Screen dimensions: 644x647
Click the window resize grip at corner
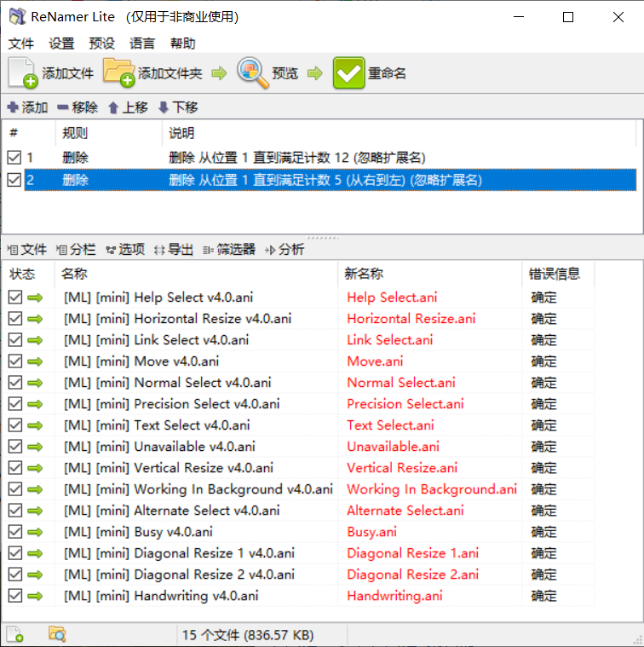click(638, 641)
